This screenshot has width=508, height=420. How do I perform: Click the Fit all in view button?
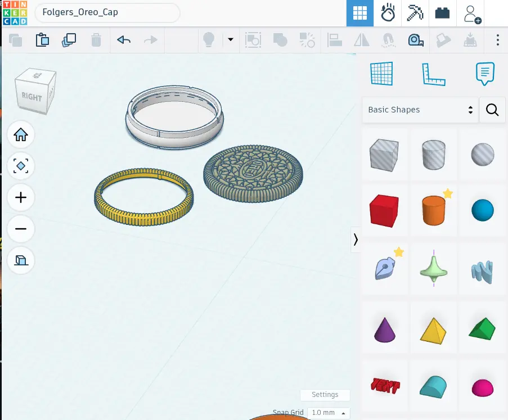click(21, 166)
